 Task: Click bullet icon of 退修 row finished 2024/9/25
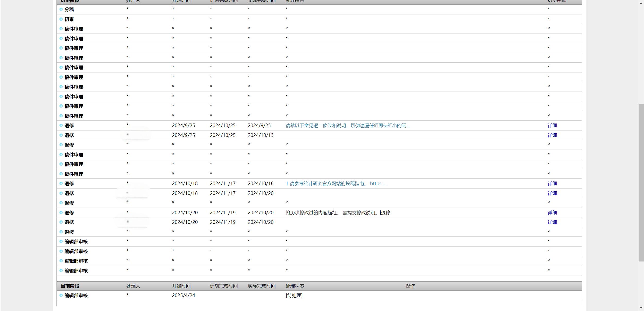click(x=61, y=125)
